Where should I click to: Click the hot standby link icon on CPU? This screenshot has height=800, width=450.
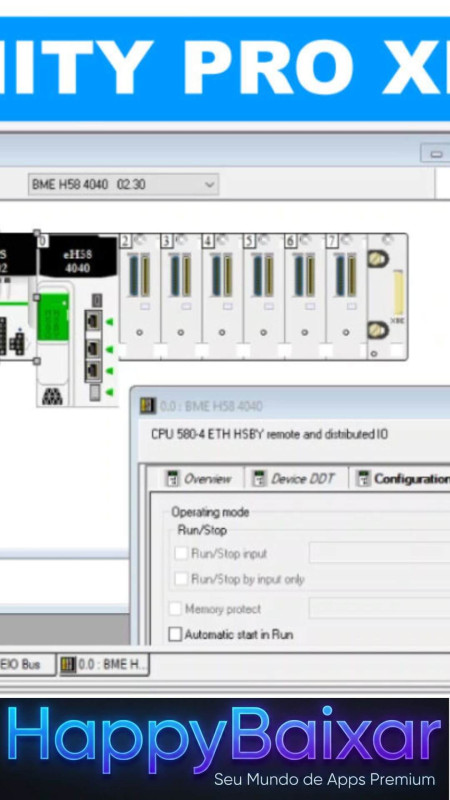click(x=52, y=396)
